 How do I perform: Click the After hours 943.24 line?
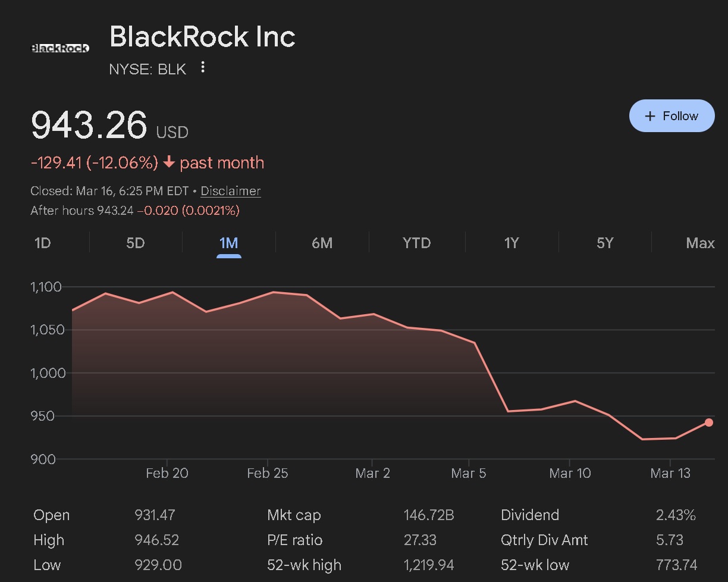click(x=135, y=210)
